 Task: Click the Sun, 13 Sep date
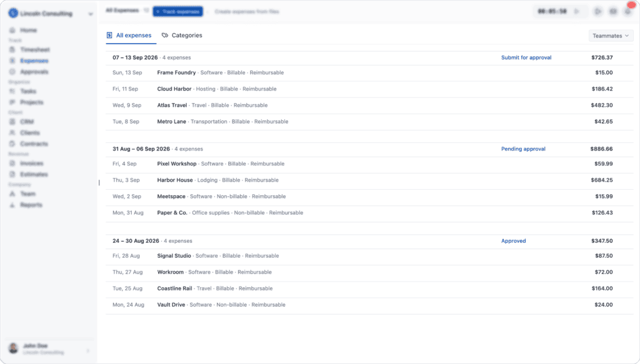click(127, 72)
